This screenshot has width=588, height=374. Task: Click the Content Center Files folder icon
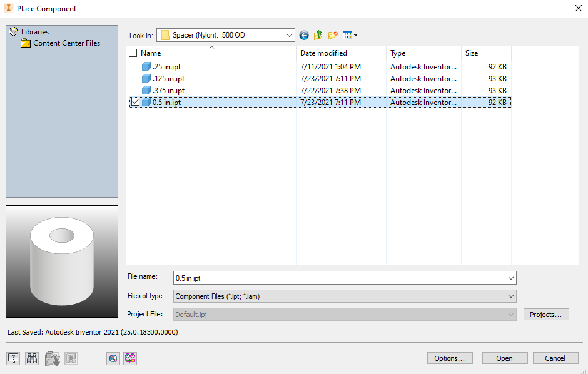pyautogui.click(x=26, y=43)
